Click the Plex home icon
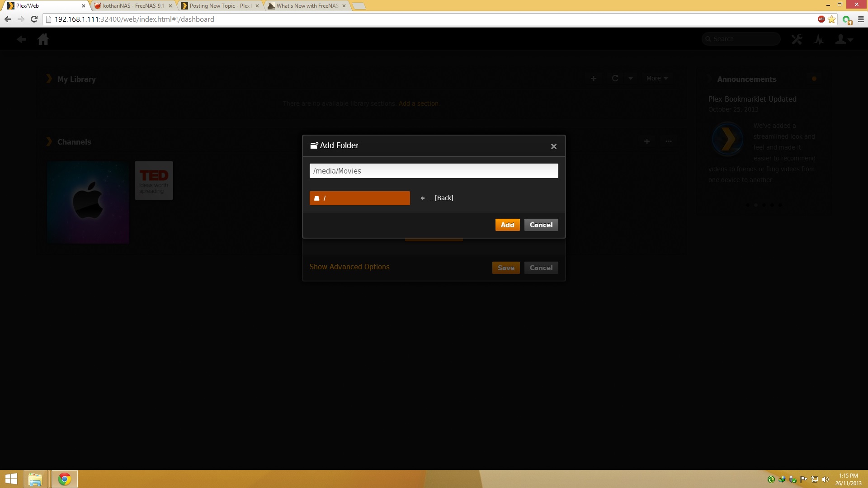The image size is (868, 488). tap(43, 39)
